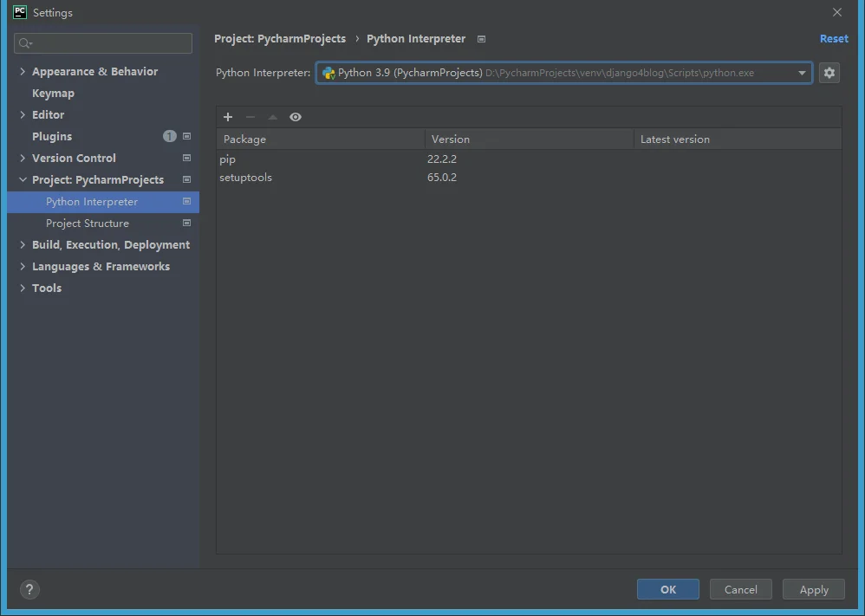
Task: Select Tools category label
Action: tap(47, 288)
